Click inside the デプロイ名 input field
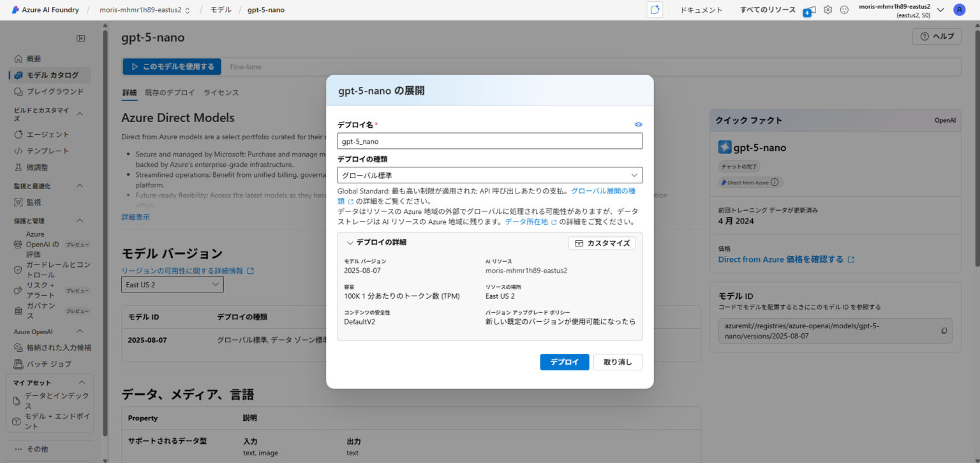The height and width of the screenshot is (463, 980). click(489, 140)
